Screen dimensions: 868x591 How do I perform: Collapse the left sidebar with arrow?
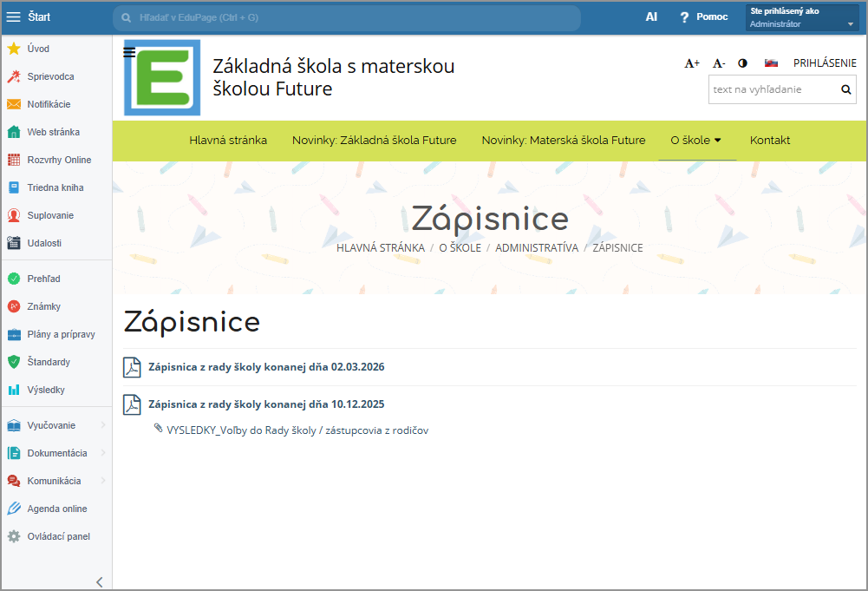point(99,581)
